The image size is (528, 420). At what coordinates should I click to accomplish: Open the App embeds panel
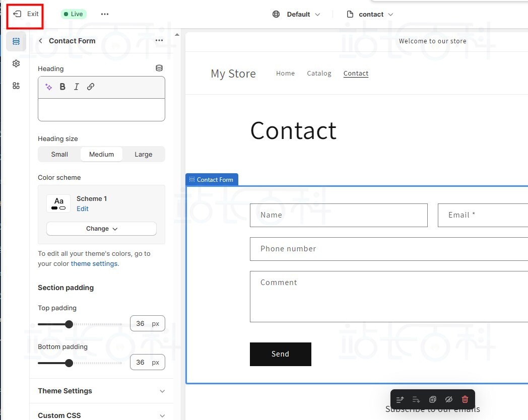tap(16, 86)
